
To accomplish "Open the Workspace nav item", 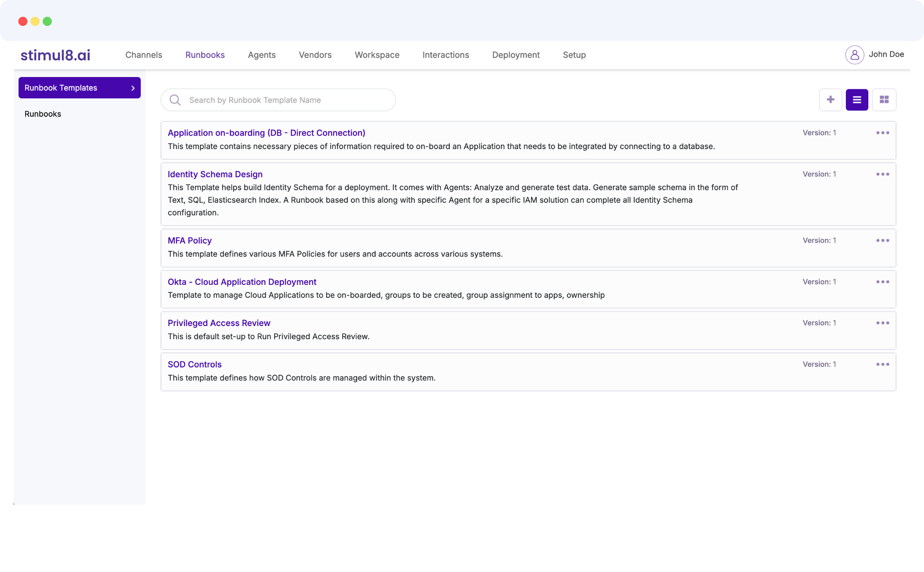I will click(x=377, y=55).
